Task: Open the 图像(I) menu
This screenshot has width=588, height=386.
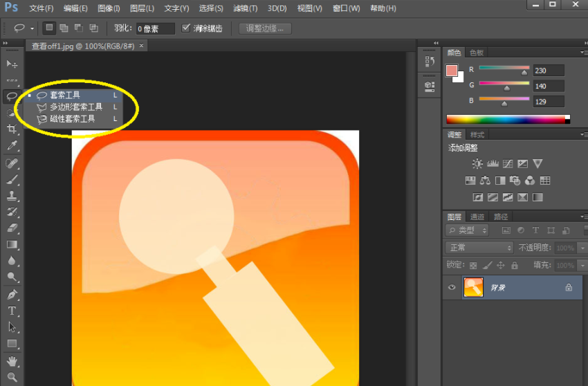Action: pos(109,8)
